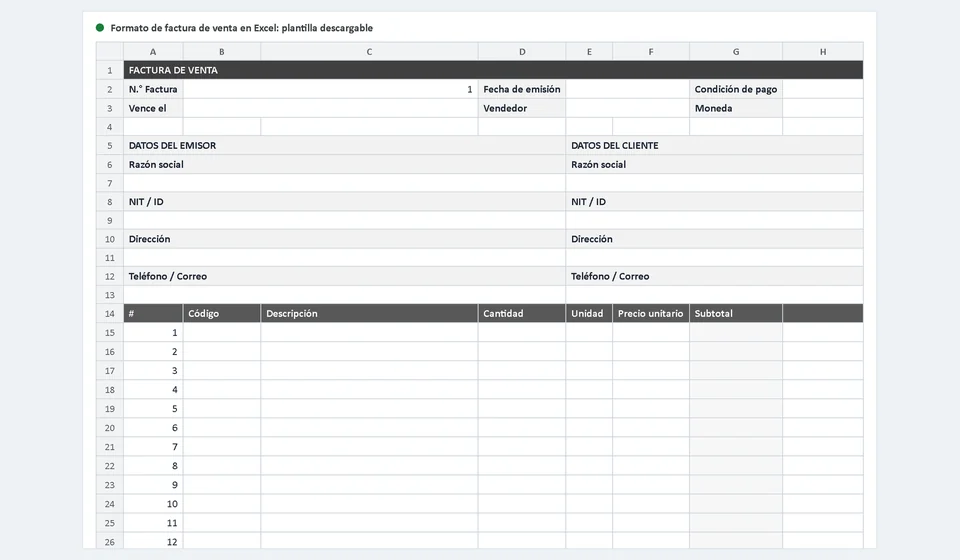The width and height of the screenshot is (960, 560).
Task: Select column B header
Action: pos(222,52)
